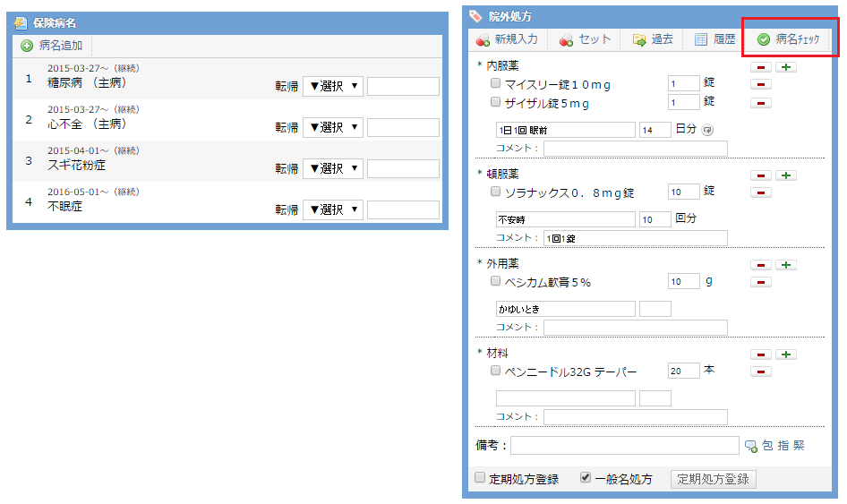Click the 病名追加 button label
The image size is (847, 504).
[61, 46]
